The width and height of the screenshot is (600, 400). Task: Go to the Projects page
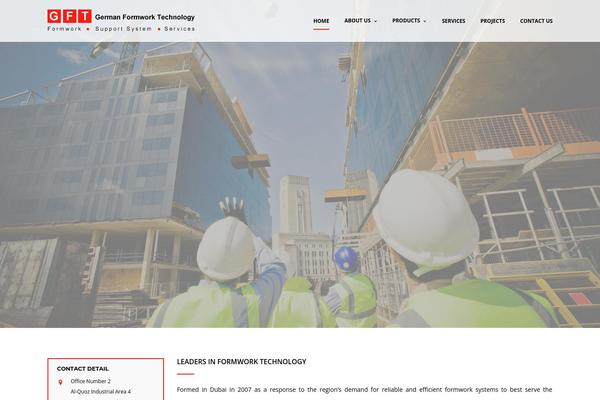tap(492, 21)
